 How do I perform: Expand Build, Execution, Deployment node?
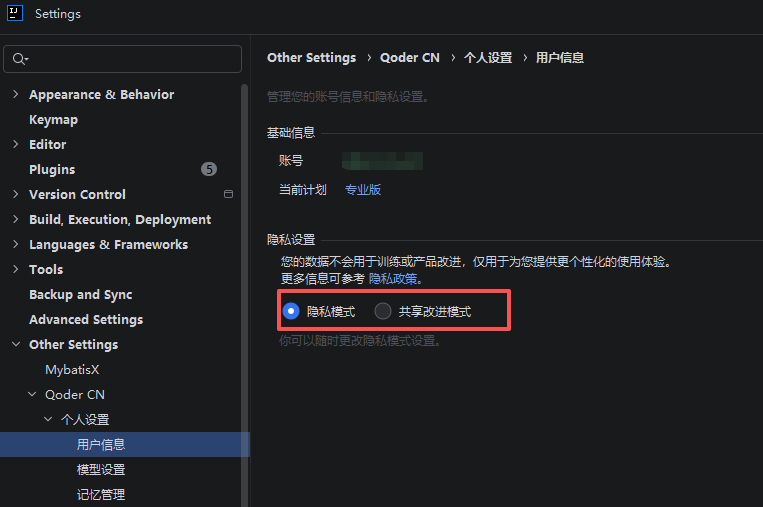[16, 219]
